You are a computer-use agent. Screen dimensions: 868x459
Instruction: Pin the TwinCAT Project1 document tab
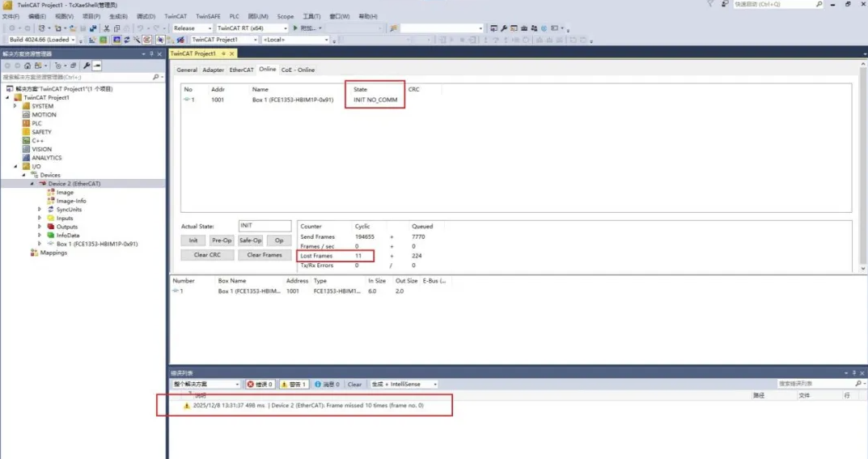[223, 53]
